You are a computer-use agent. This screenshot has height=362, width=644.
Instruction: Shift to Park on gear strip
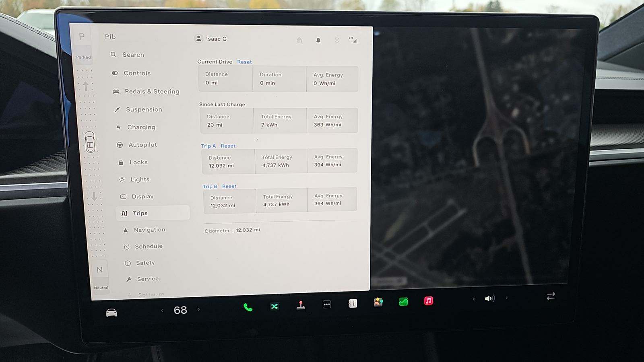coord(82,37)
